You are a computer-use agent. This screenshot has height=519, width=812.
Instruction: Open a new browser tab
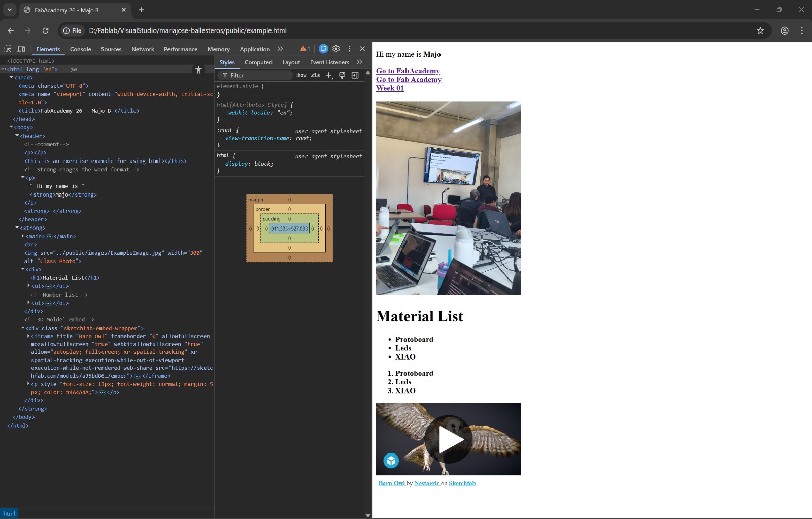pos(141,10)
